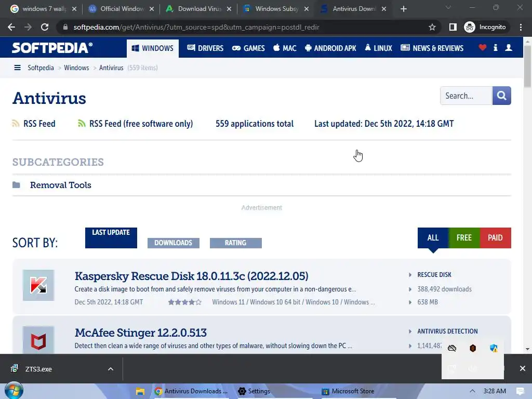The image size is (532, 399).
Task: Open the LINUX section
Action: click(x=378, y=48)
